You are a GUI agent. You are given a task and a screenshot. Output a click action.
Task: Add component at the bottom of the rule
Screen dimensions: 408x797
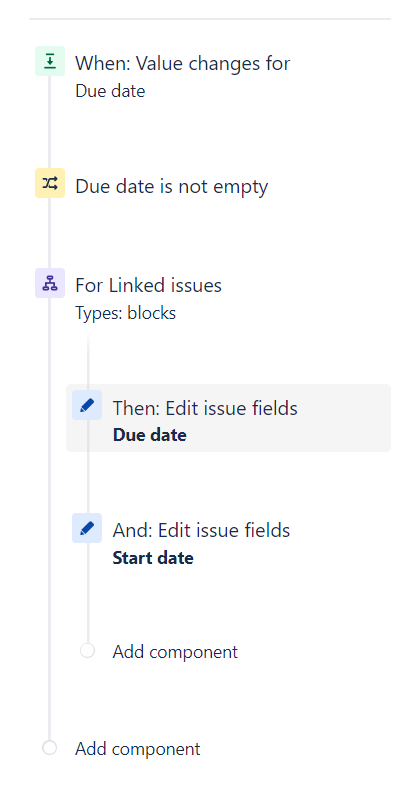pyautogui.click(x=138, y=749)
